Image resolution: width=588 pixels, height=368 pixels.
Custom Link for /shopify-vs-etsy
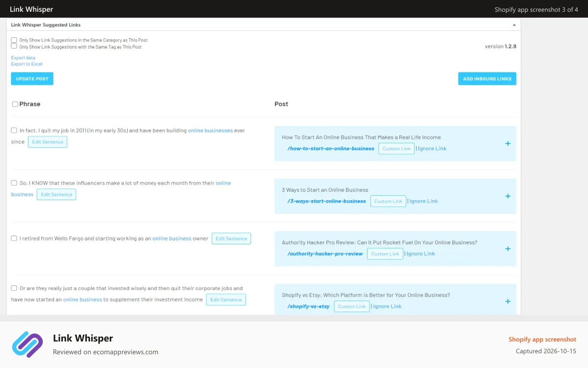[x=352, y=306]
